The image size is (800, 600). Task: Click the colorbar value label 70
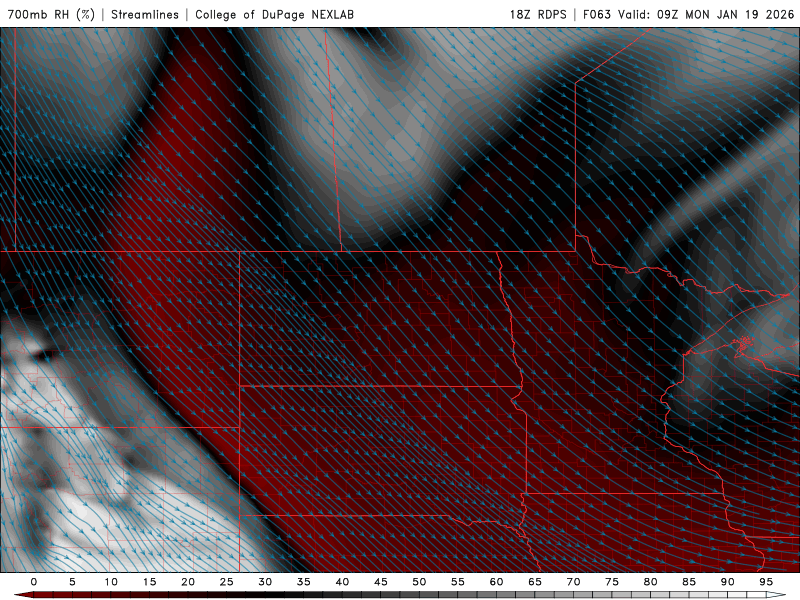click(x=573, y=582)
